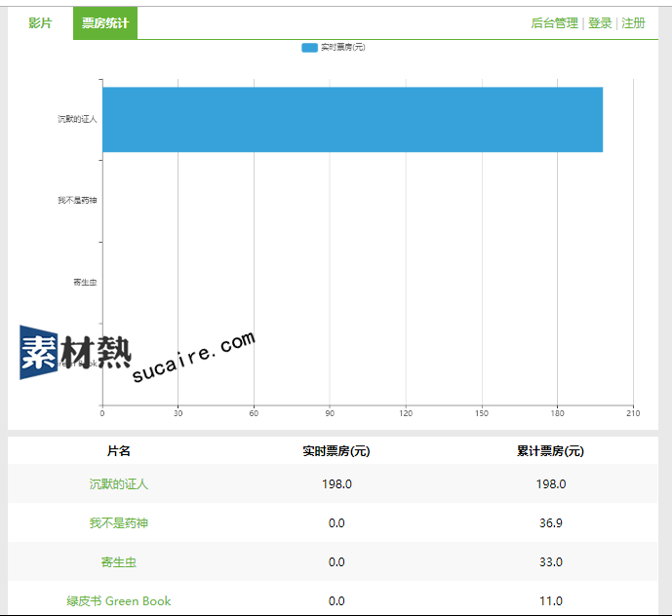The height and width of the screenshot is (616, 672).
Task: Switch to the 影片 tab
Action: 40,23
